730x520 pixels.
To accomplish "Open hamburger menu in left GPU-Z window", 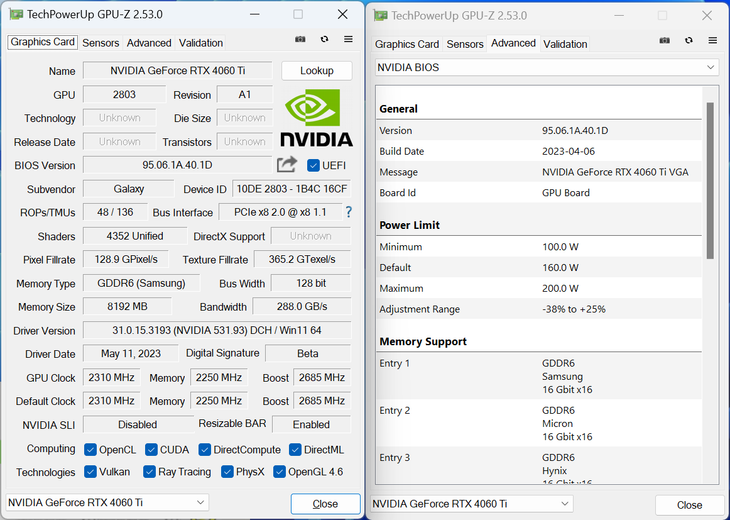I will pyautogui.click(x=348, y=39).
